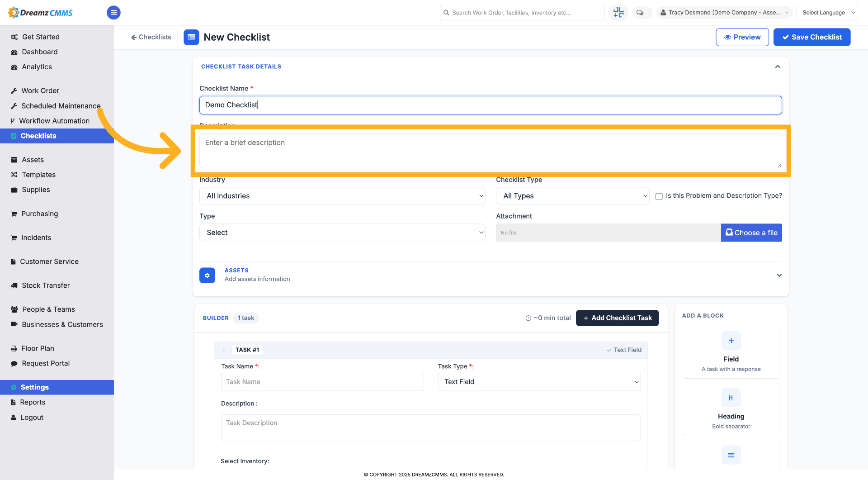This screenshot has width=868, height=480.
Task: Click the H icon on Heading block
Action: (731, 398)
